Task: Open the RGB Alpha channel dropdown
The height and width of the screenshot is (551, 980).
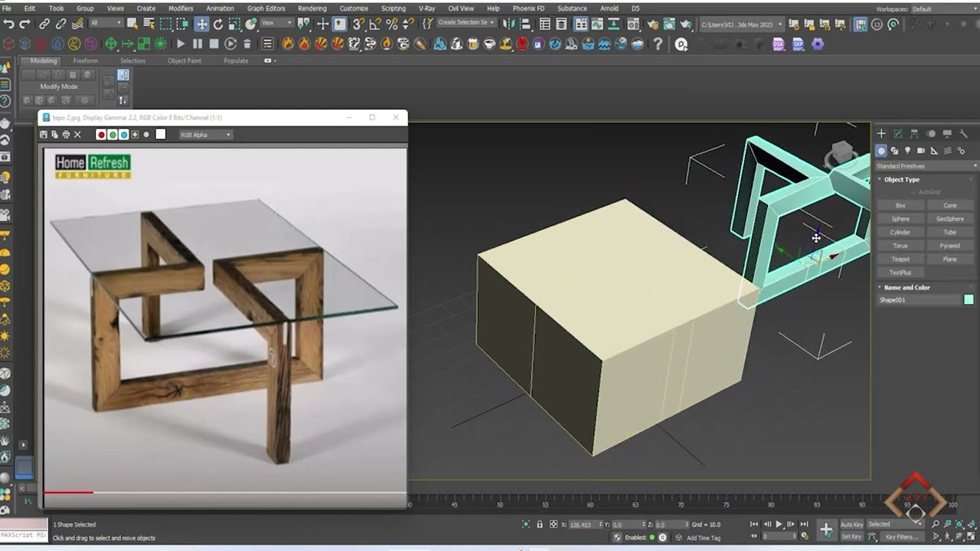Action: pos(205,135)
